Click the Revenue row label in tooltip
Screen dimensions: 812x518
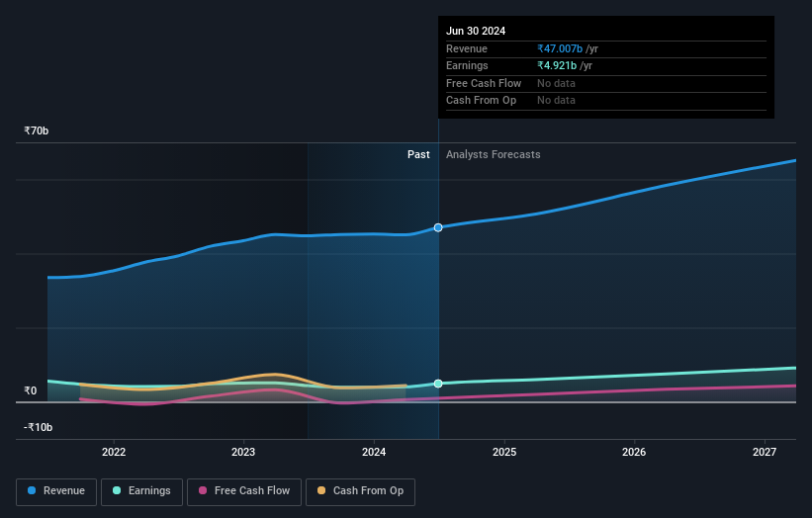tap(467, 48)
